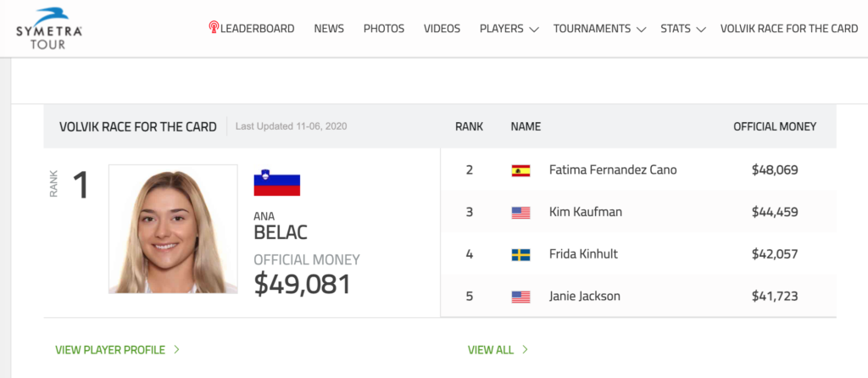
Task: Expand the Players dropdown menu
Action: click(x=509, y=29)
